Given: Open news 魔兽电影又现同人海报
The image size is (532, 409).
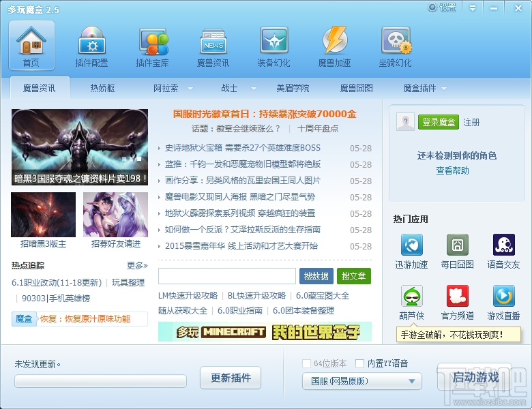Looking at the screenshot, I should (x=240, y=197).
